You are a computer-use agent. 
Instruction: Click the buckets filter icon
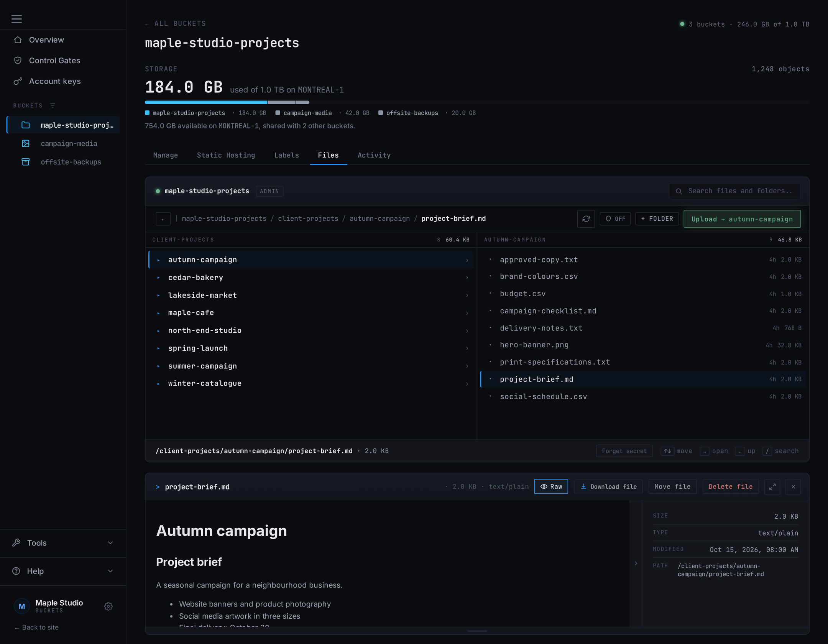[x=53, y=105]
